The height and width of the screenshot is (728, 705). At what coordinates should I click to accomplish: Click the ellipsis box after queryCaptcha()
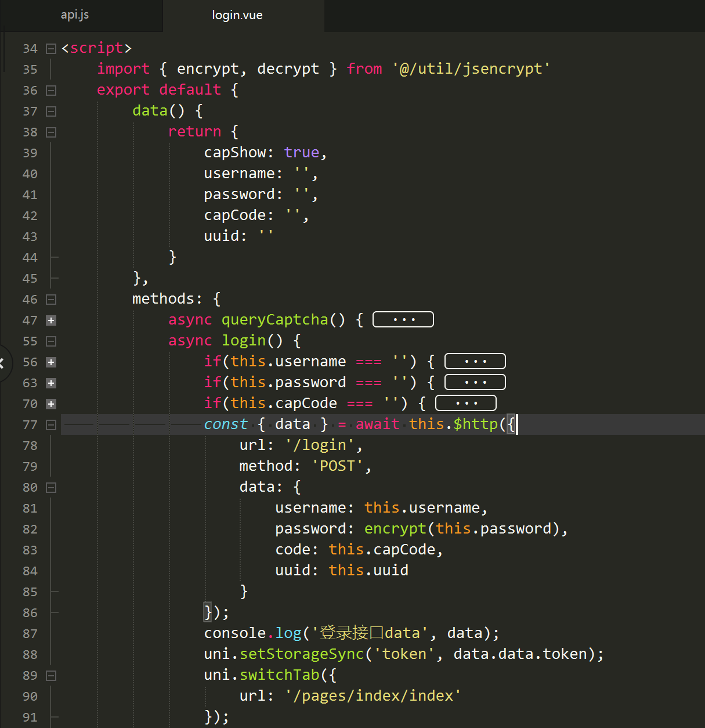tap(403, 319)
